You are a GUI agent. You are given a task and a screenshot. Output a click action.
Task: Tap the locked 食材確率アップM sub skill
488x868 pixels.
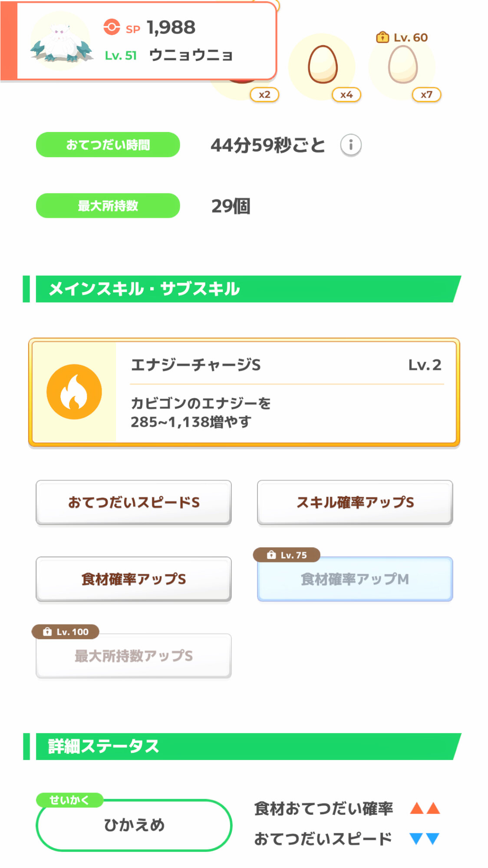point(355,579)
